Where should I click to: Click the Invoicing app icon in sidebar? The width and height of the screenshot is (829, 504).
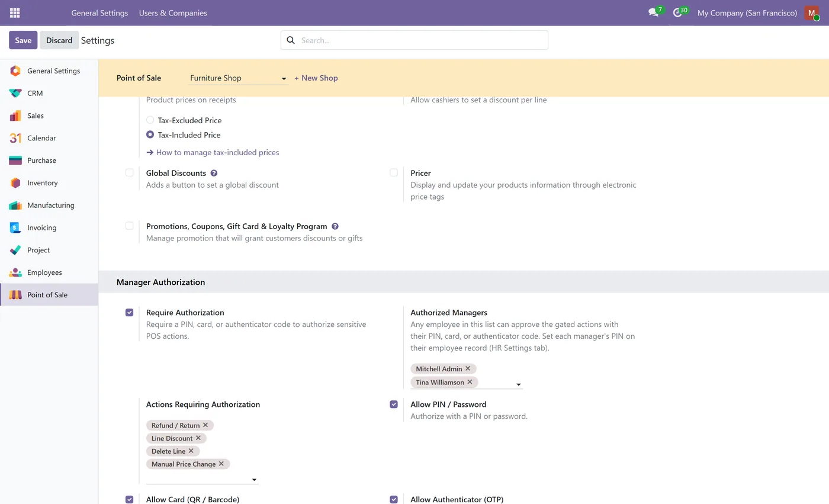click(15, 228)
